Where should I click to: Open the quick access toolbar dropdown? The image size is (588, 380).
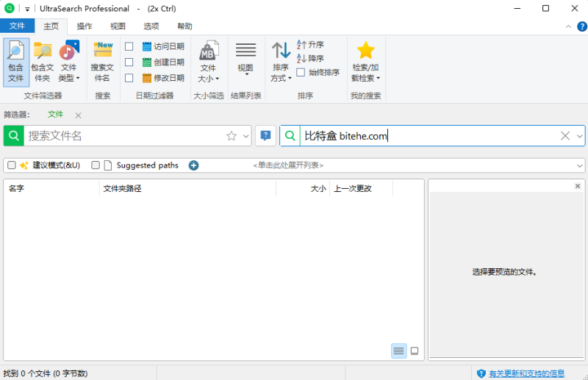click(27, 9)
